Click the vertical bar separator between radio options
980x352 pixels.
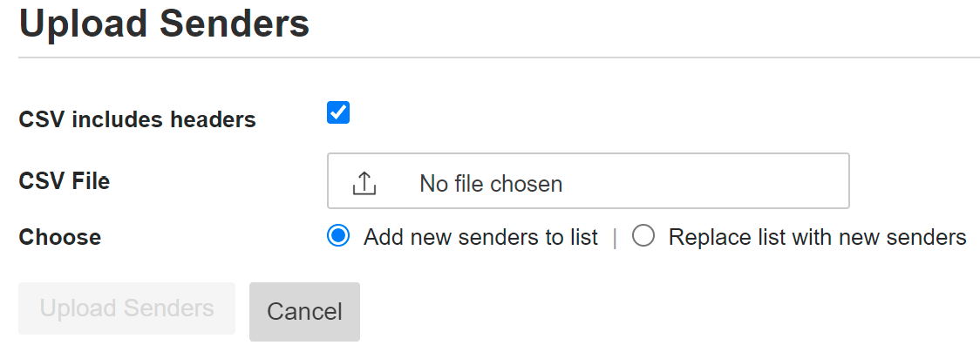point(615,238)
